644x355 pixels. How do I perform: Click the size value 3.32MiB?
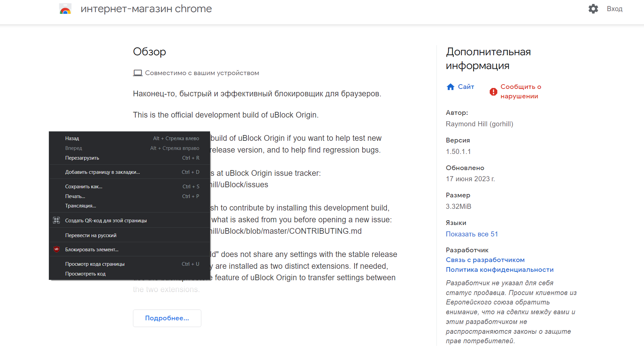coord(458,206)
